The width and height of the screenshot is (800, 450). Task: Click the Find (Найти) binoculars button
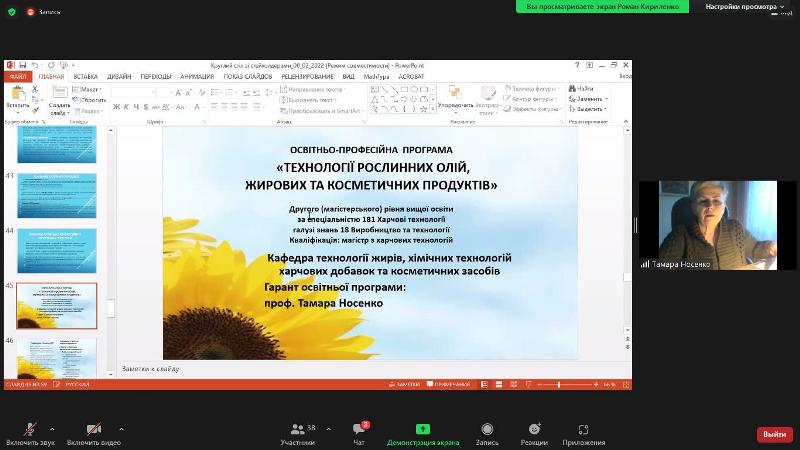point(581,88)
